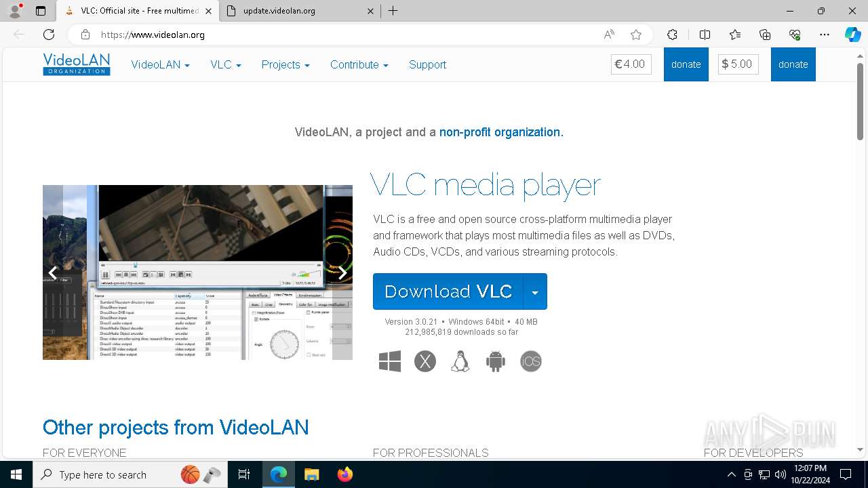
Task: Expand the Projects menu
Action: [x=285, y=64]
